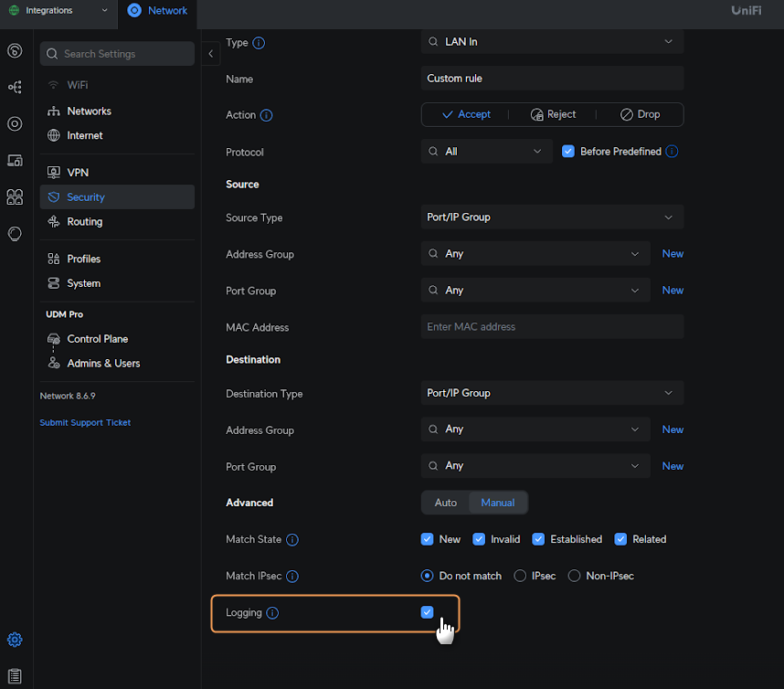Image resolution: width=784 pixels, height=689 pixels.
Task: Click the MAC Address input field
Action: tap(552, 327)
